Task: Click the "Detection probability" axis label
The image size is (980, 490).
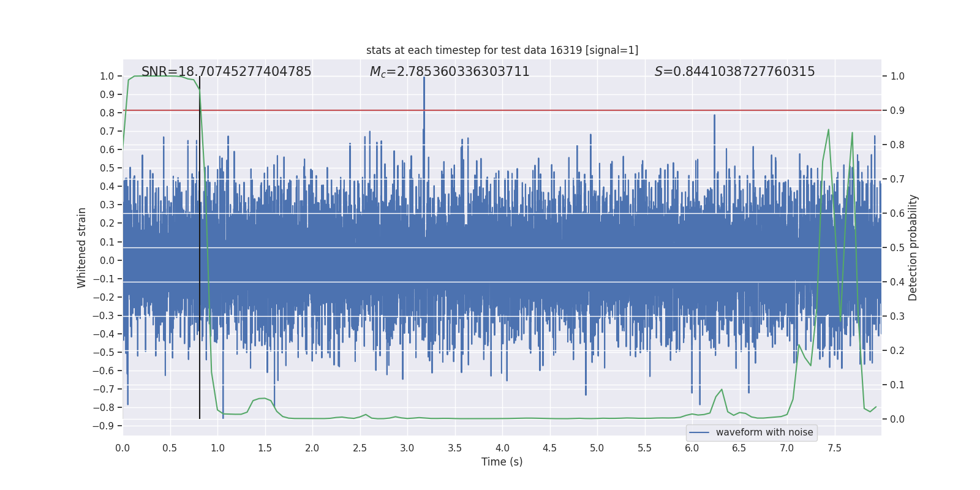Action: click(x=913, y=247)
